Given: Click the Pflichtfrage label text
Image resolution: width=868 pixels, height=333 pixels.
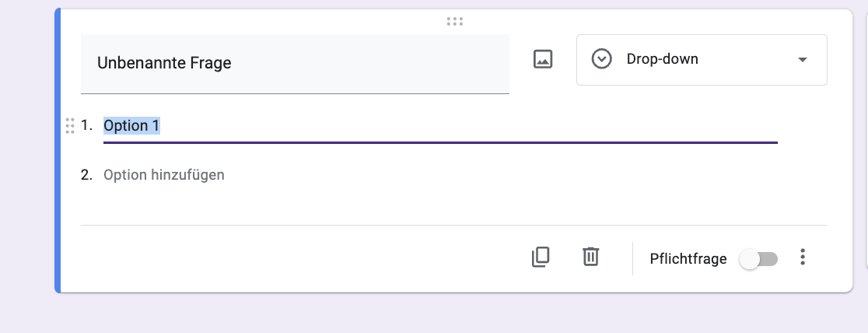Looking at the screenshot, I should click(689, 259).
